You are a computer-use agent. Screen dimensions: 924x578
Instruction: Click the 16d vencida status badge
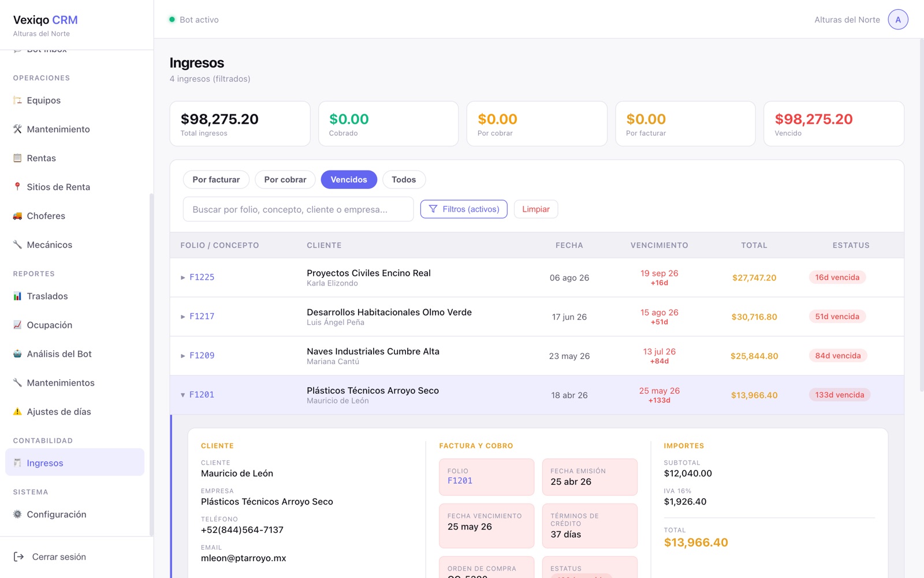click(837, 277)
